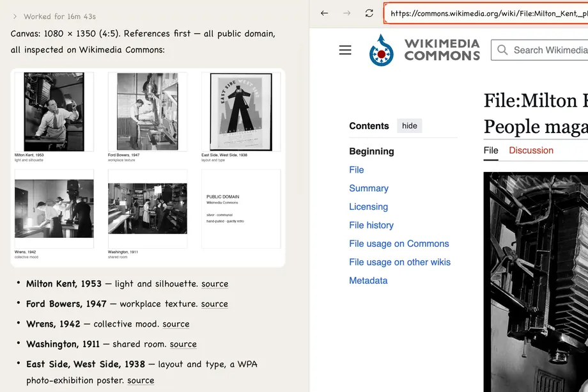Screen dimensions: 588x392
Task: Click the Wrens, 1942 reference thumbnail
Action: (x=54, y=208)
